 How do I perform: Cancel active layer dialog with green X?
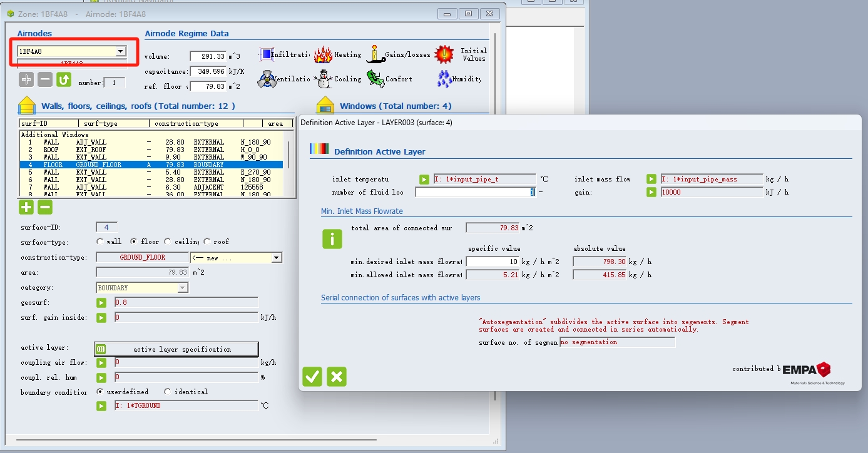(337, 377)
